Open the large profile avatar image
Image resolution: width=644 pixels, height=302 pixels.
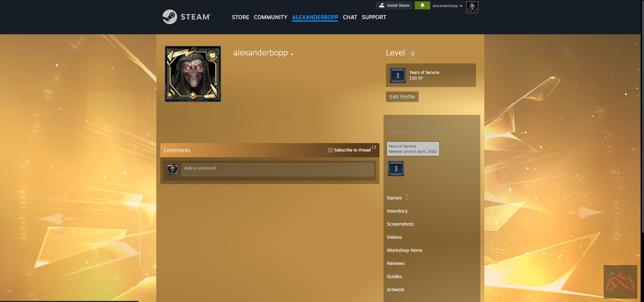[x=193, y=74]
